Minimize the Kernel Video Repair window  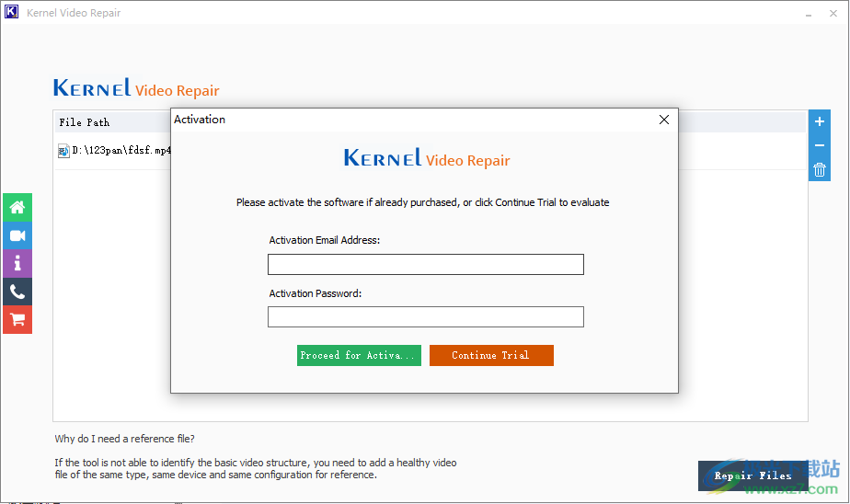point(809,13)
